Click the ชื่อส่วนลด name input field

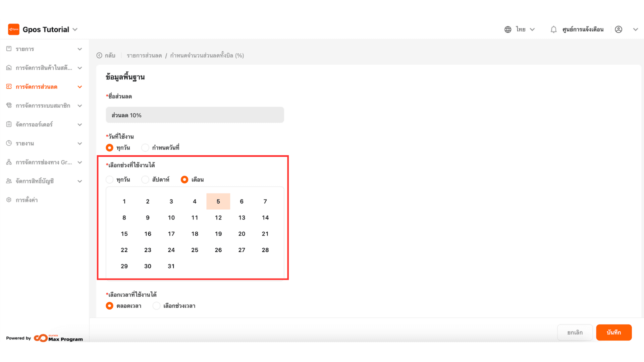click(x=195, y=115)
